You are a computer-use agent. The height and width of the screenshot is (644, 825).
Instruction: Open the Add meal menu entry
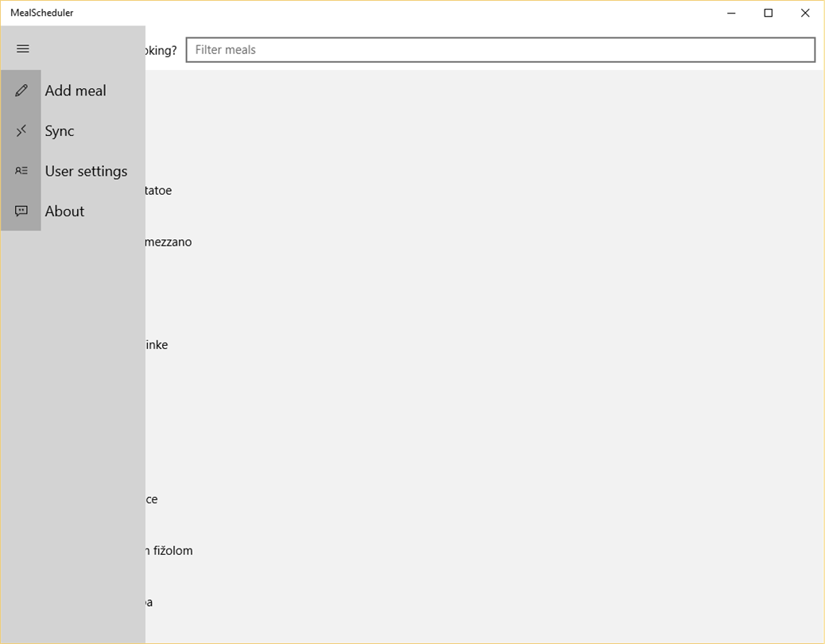[x=76, y=91]
